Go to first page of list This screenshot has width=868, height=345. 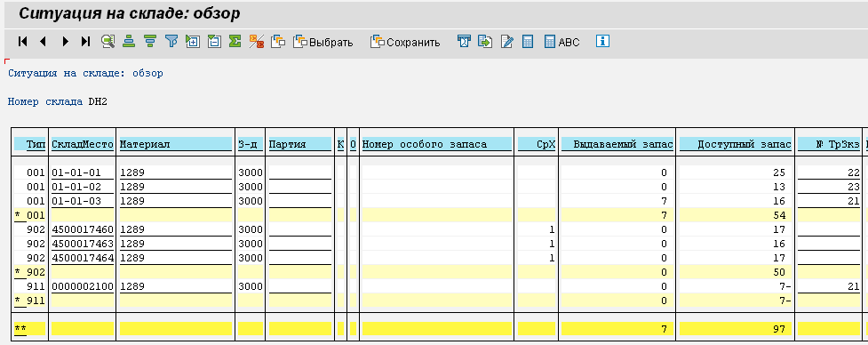pos(23,42)
